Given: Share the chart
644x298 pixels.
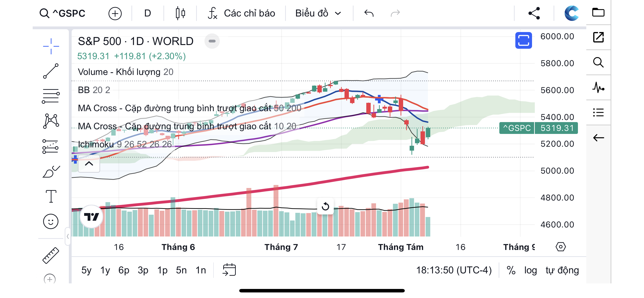Looking at the screenshot, I should (x=534, y=13).
